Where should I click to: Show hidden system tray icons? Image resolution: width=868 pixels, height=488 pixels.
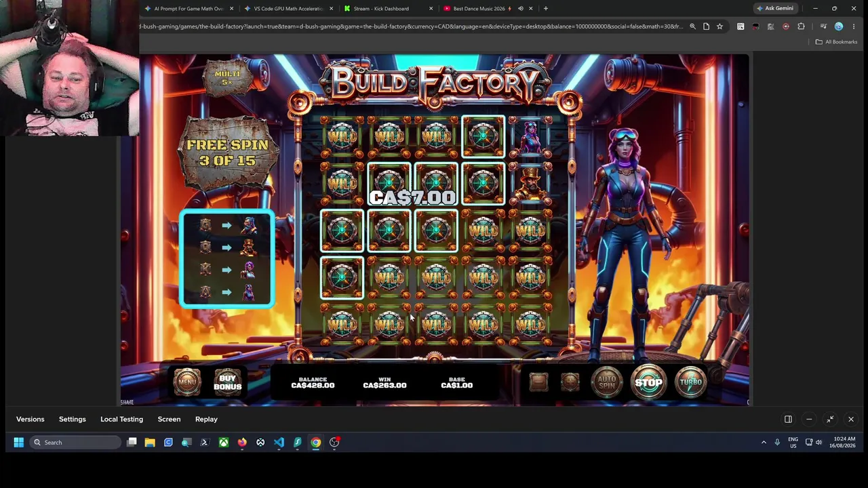(764, 443)
